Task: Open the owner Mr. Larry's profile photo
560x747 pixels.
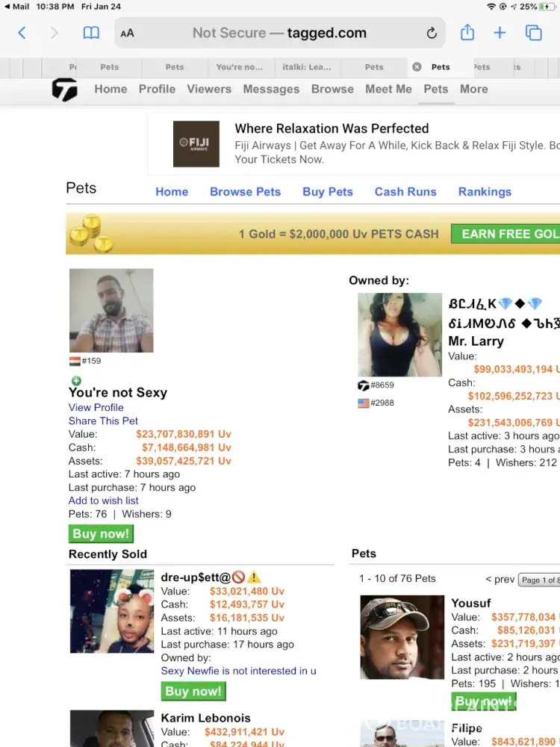Action: (x=399, y=335)
